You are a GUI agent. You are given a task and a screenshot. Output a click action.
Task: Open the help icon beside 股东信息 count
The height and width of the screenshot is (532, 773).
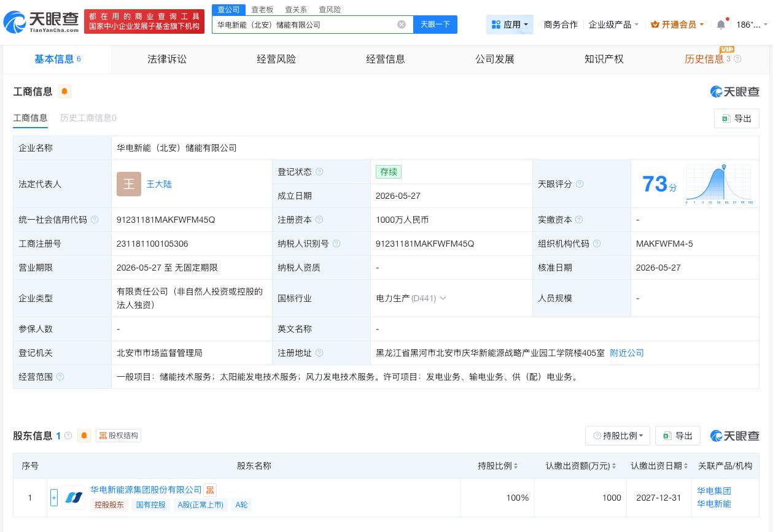tap(68, 436)
